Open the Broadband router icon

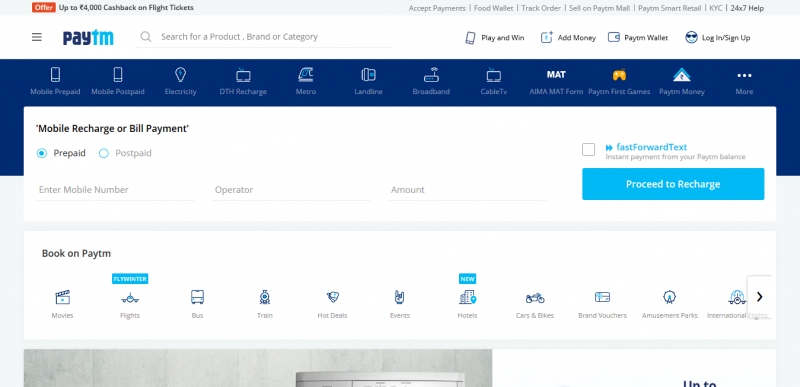(x=431, y=75)
